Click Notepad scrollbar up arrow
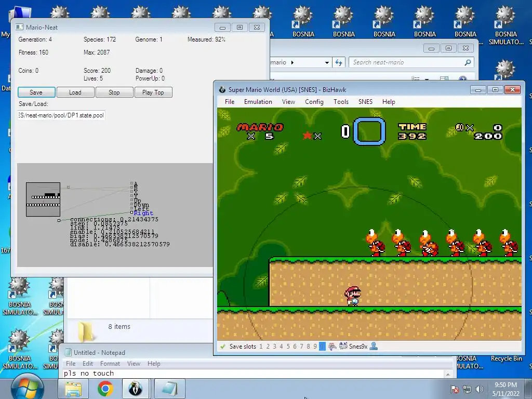Image resolution: width=532 pixels, height=399 pixels. point(448,374)
